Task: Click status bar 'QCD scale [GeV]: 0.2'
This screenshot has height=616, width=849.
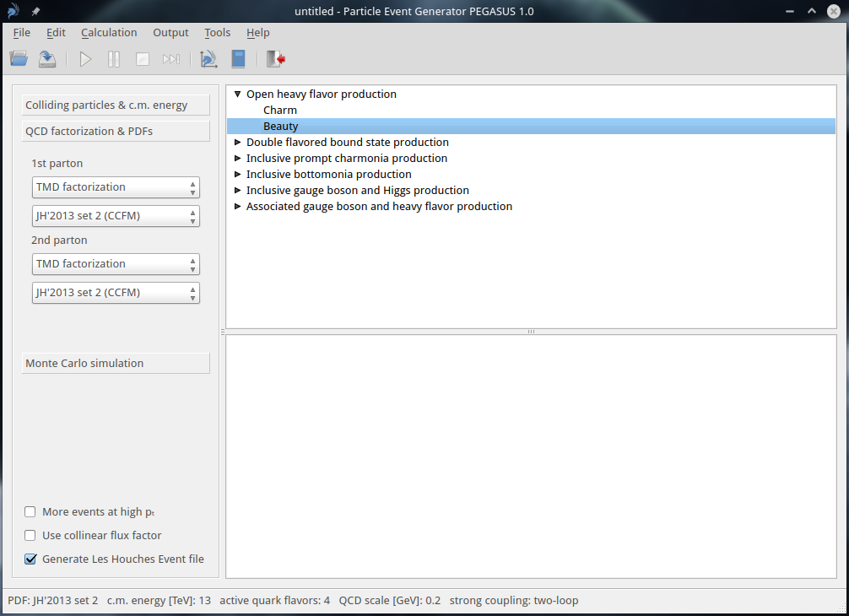Action: [390, 600]
